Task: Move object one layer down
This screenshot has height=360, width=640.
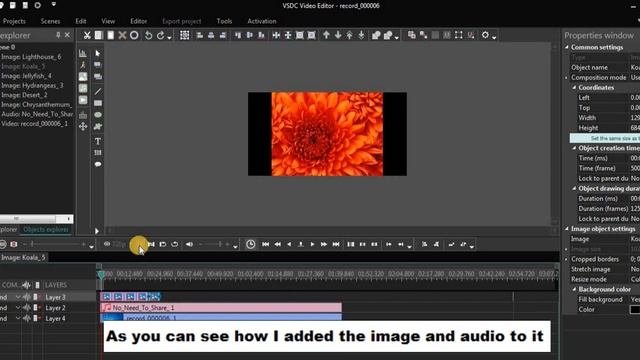Action: tap(338, 36)
